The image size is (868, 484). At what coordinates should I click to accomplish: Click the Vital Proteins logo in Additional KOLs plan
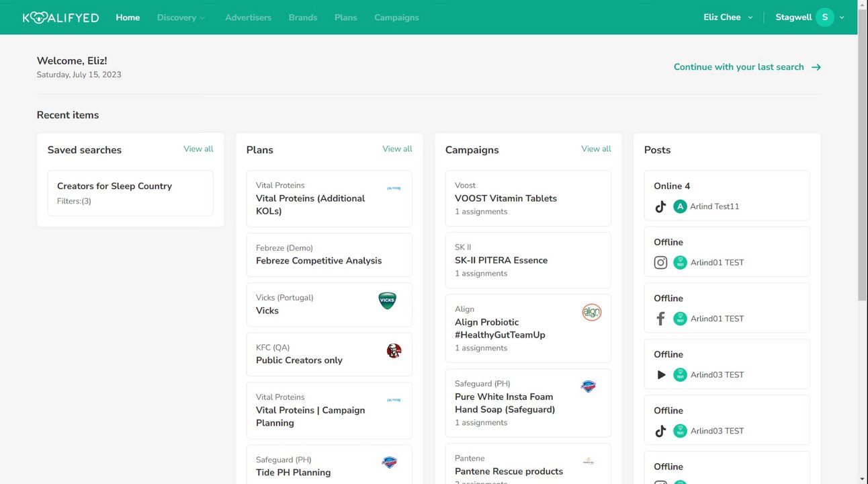tap(394, 188)
